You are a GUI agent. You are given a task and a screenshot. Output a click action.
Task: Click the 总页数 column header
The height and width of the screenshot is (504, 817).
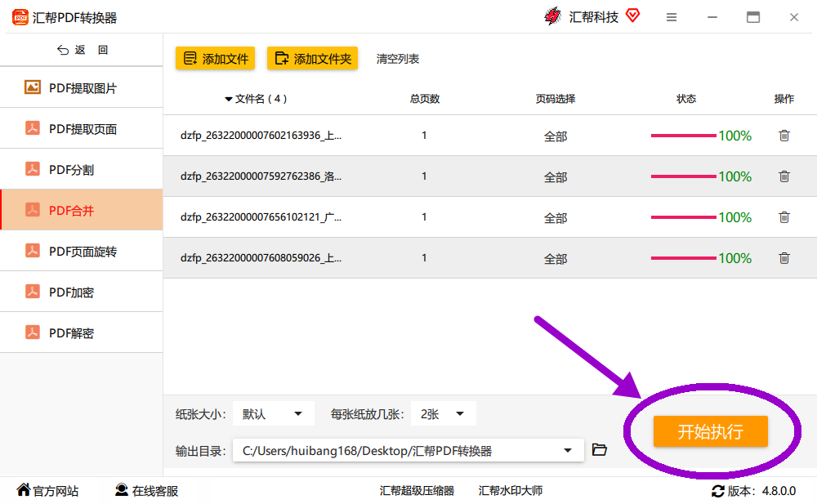(x=425, y=99)
